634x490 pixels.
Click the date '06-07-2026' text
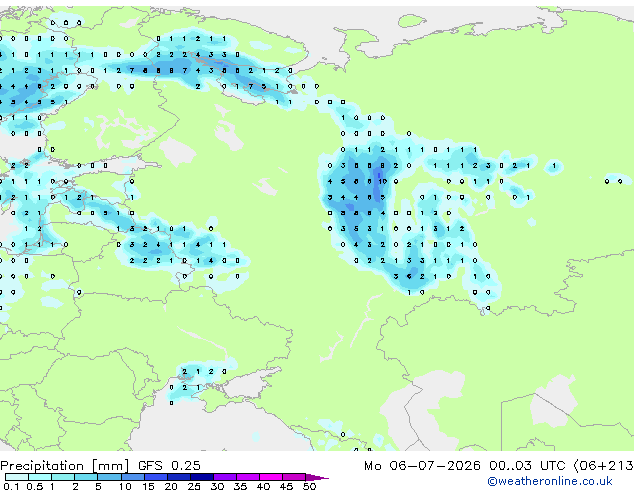click(x=435, y=466)
